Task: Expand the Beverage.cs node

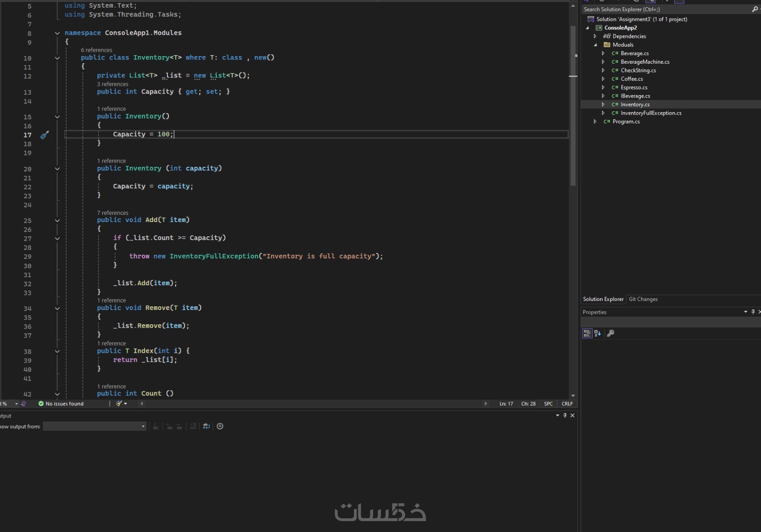Action: (603, 53)
